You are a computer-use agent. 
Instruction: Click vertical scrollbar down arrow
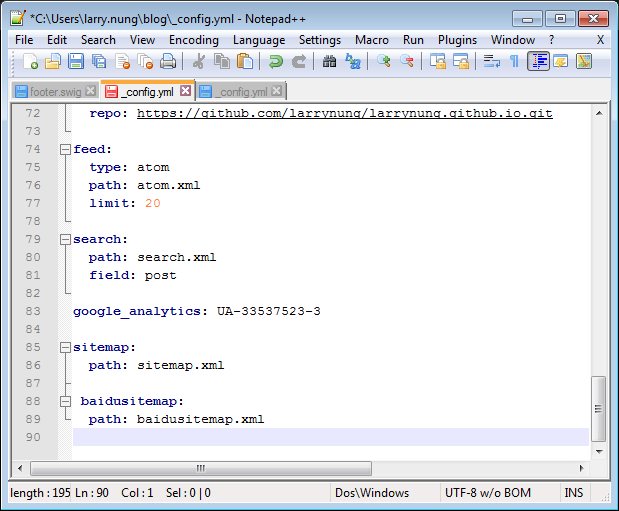[599, 451]
